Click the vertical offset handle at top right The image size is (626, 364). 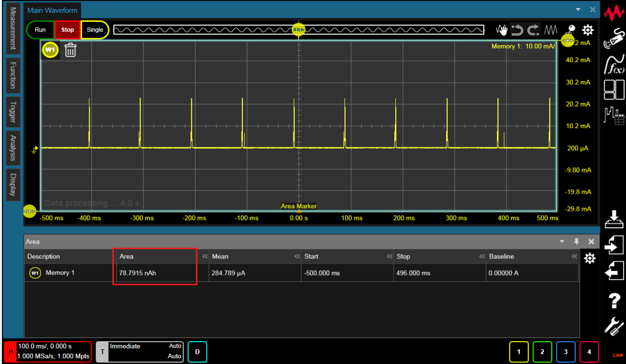coord(568,41)
